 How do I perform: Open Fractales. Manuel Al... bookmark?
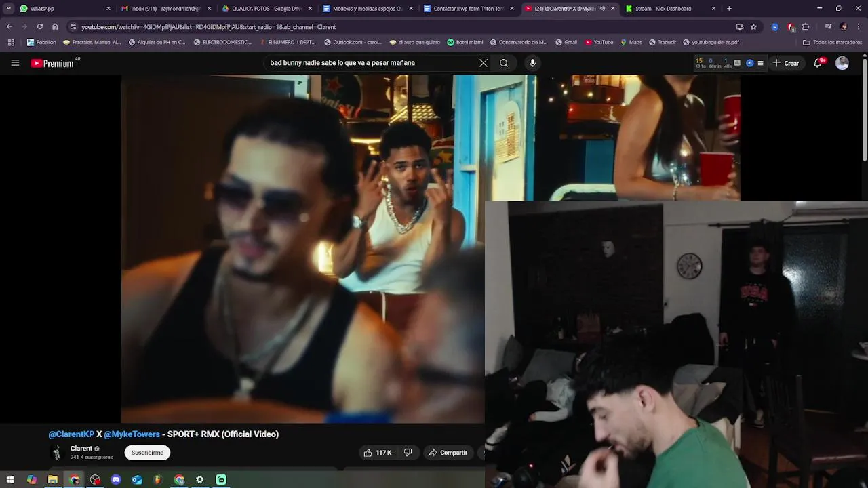(92, 42)
